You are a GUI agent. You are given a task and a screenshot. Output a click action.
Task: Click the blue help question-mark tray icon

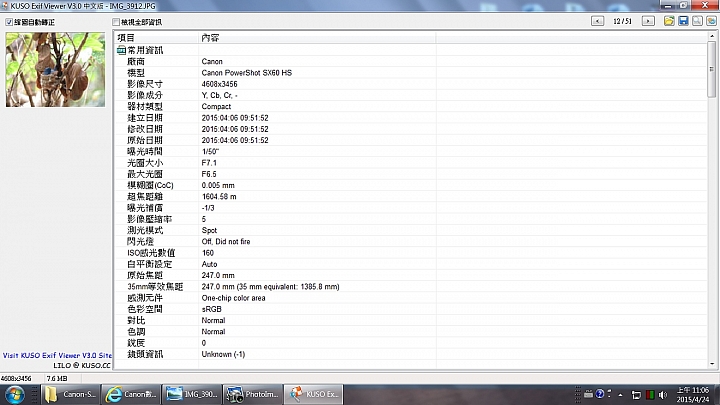coord(600,394)
